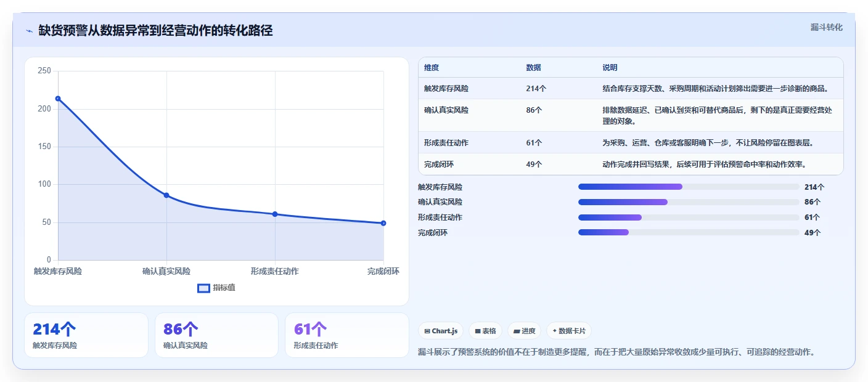Click the Chart.js chip
868x382 pixels.
click(441, 331)
